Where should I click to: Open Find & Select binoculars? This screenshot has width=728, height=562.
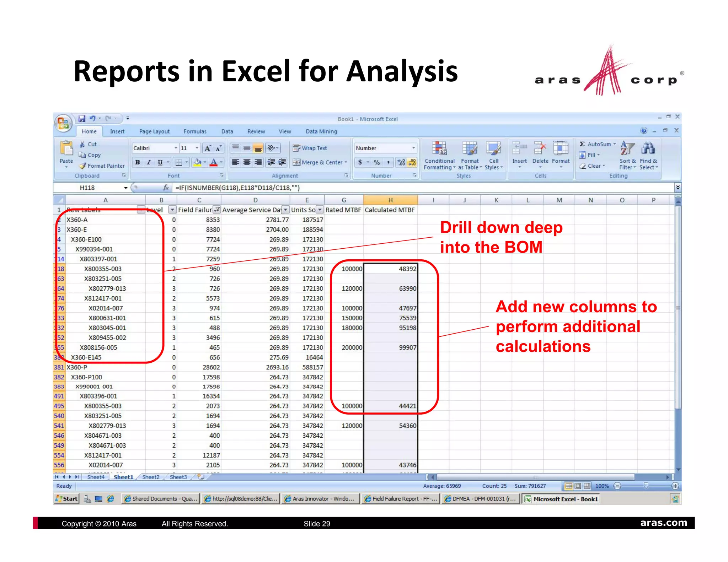[x=648, y=156]
